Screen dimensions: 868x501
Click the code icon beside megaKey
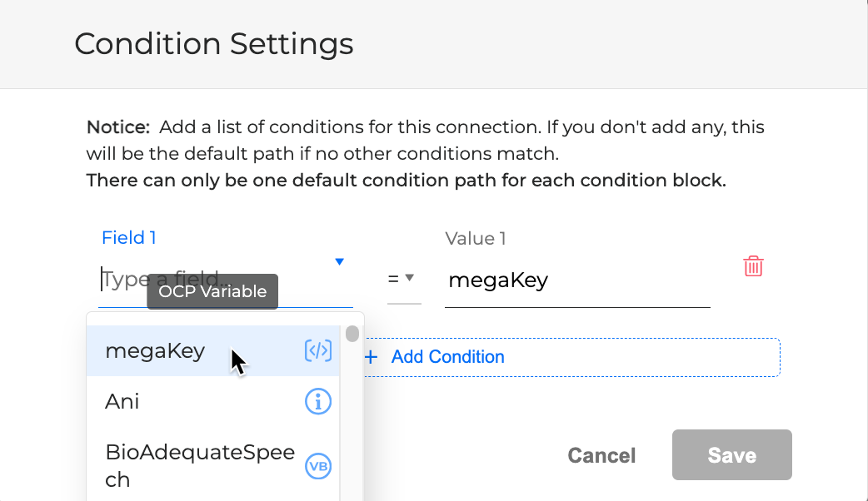[318, 351]
